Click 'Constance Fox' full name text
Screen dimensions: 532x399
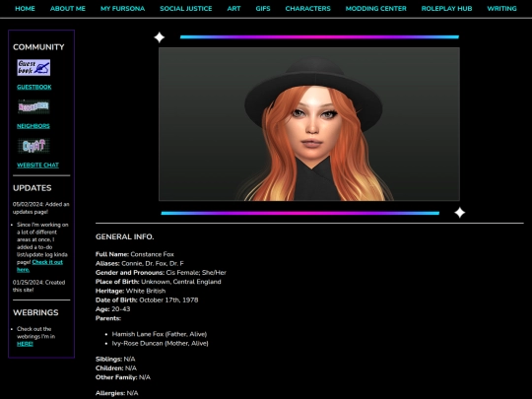152,254
